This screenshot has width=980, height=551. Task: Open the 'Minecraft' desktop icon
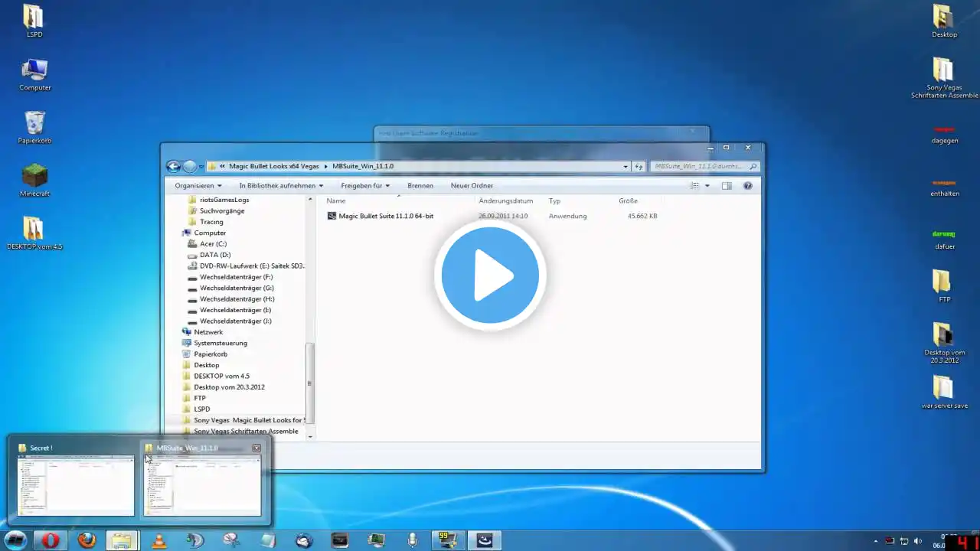coord(34,181)
